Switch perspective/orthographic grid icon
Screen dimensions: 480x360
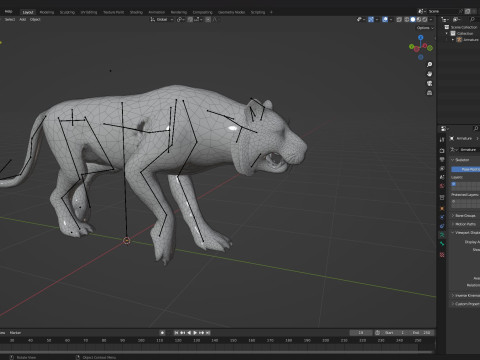tap(429, 93)
